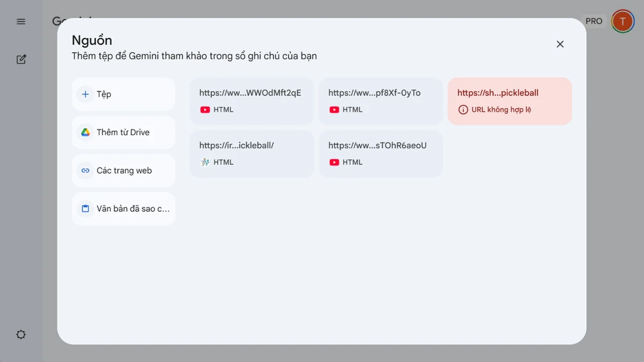Open the source ending in WWOdMft2qE

pyautogui.click(x=251, y=100)
